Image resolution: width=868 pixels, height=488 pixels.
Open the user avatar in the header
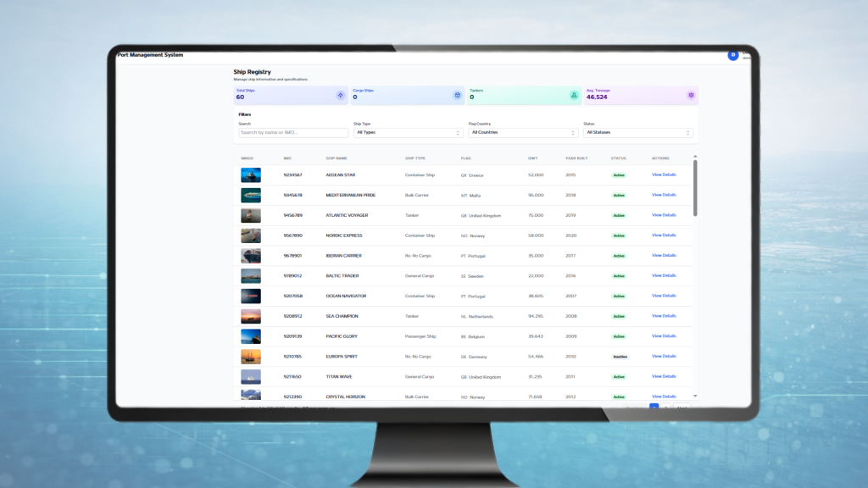(x=733, y=55)
